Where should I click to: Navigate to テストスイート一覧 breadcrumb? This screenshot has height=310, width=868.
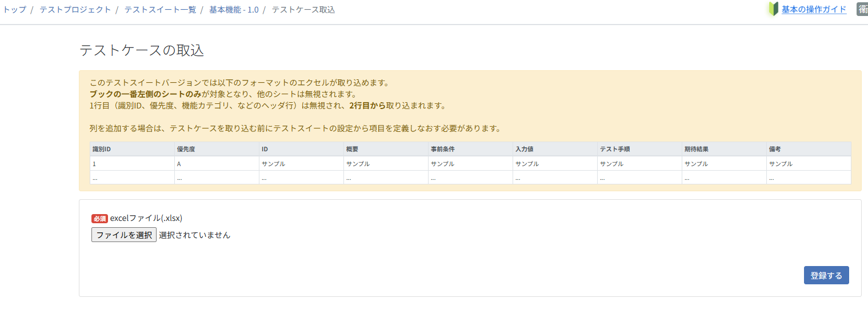(x=160, y=10)
